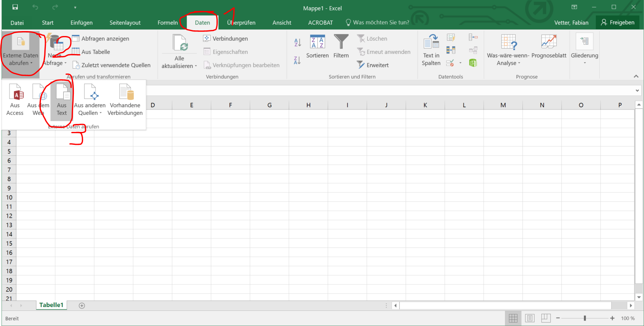Toggle the Filtern filter button
644x326 pixels.
coord(341,47)
